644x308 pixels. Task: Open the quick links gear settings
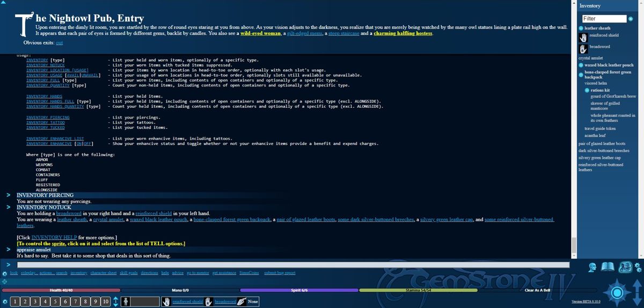point(5,274)
